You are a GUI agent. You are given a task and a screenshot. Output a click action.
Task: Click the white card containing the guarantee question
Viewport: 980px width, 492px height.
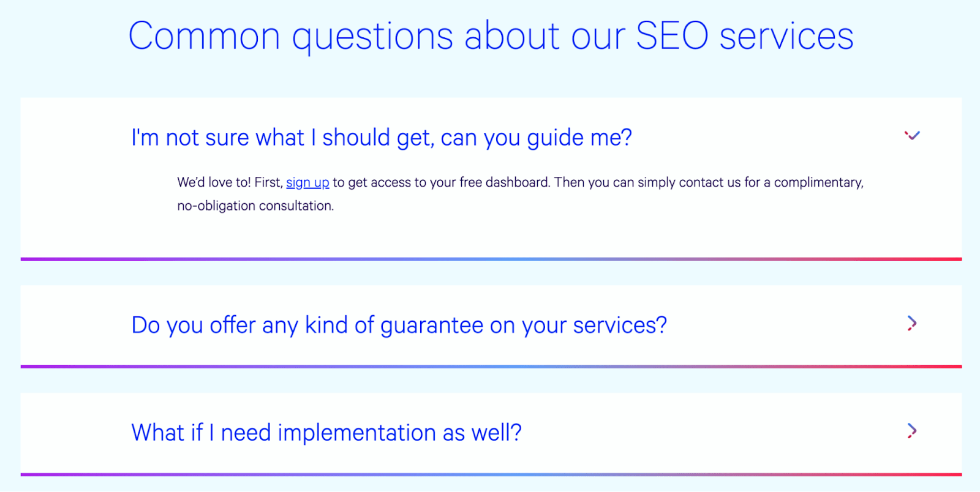pyautogui.click(x=490, y=325)
